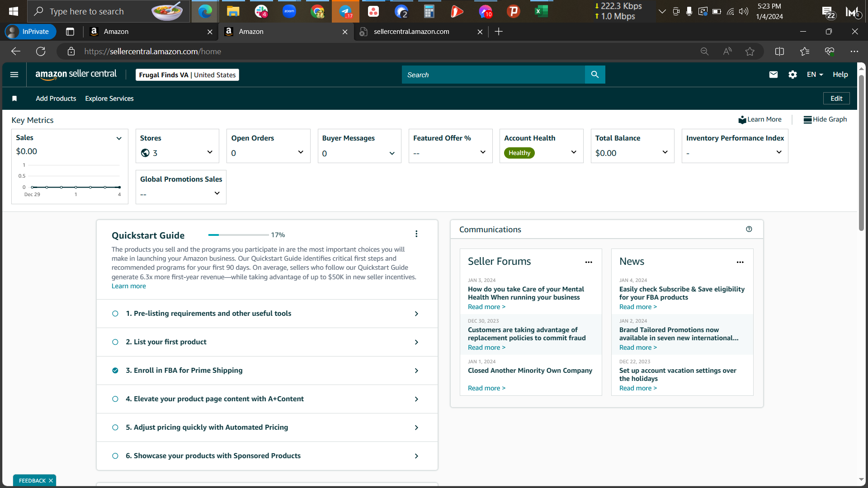Expand the Sales metric card
The height and width of the screenshot is (488, 868).
119,138
